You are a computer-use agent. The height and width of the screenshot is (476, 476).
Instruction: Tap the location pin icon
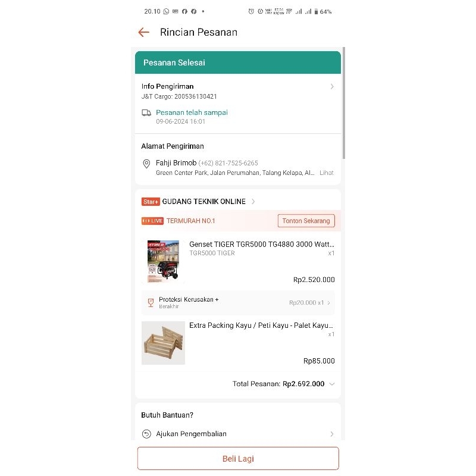click(146, 164)
